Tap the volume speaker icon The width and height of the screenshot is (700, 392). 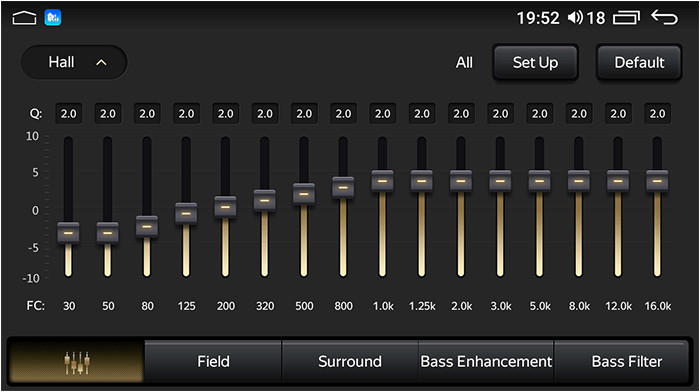click(x=575, y=18)
